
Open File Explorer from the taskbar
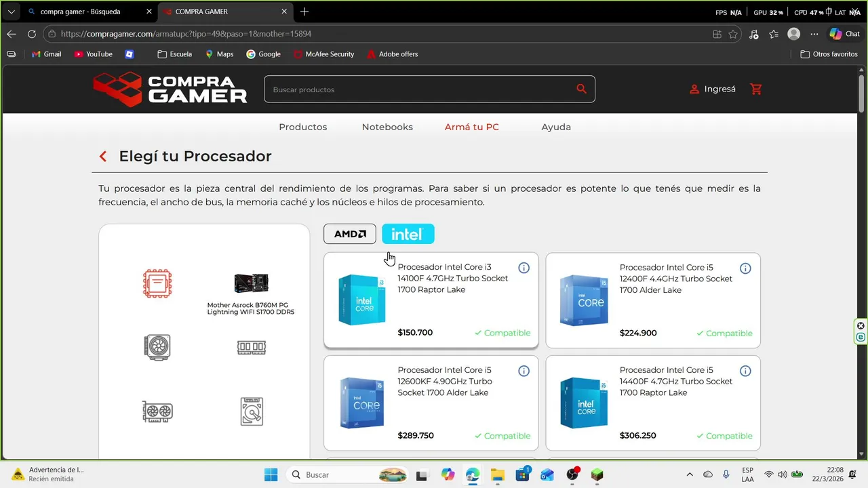point(498,474)
